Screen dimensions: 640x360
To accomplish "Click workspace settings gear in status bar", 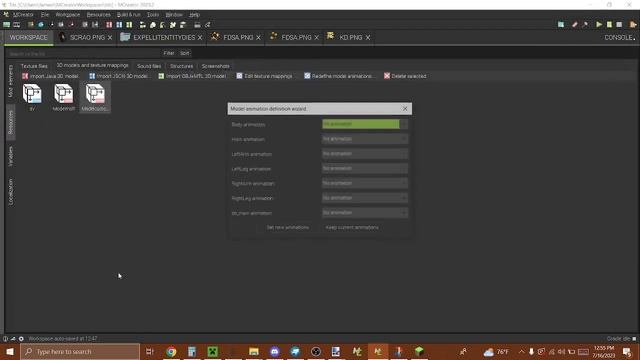I will point(21,339).
